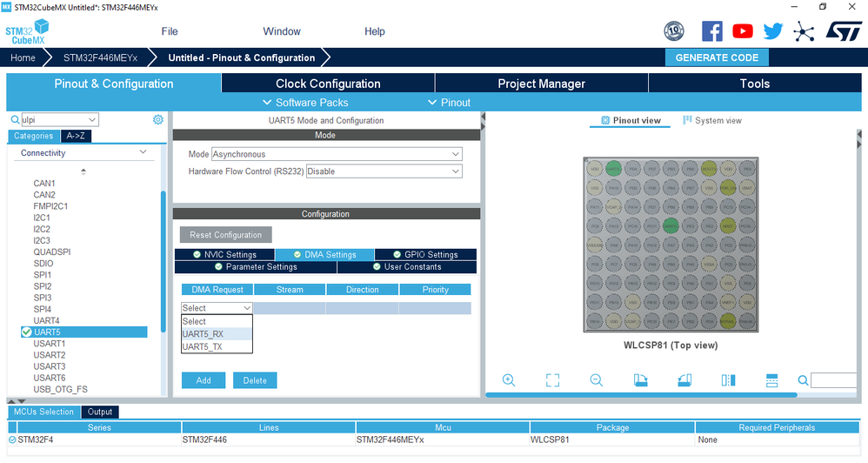
Task: Collapse the Connectivity category
Action: pyautogui.click(x=143, y=152)
